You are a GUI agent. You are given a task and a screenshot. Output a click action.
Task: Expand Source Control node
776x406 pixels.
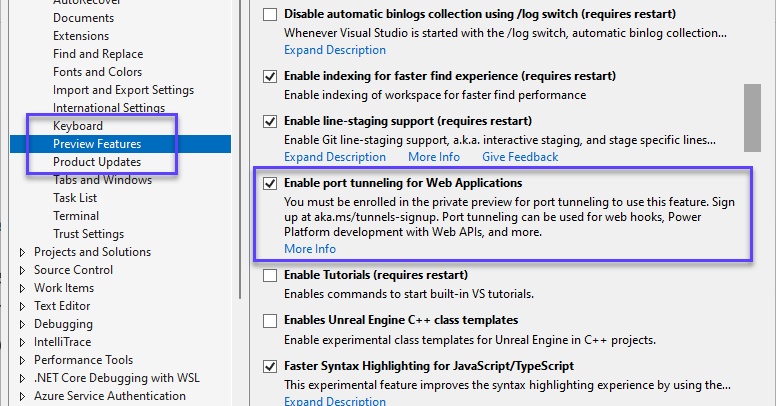[22, 270]
